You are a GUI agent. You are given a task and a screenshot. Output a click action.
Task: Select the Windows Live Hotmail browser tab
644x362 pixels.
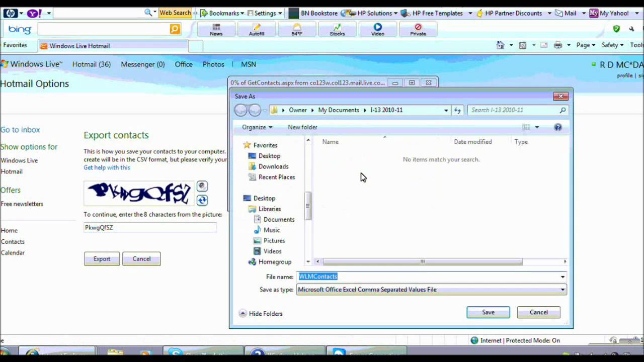click(112, 46)
